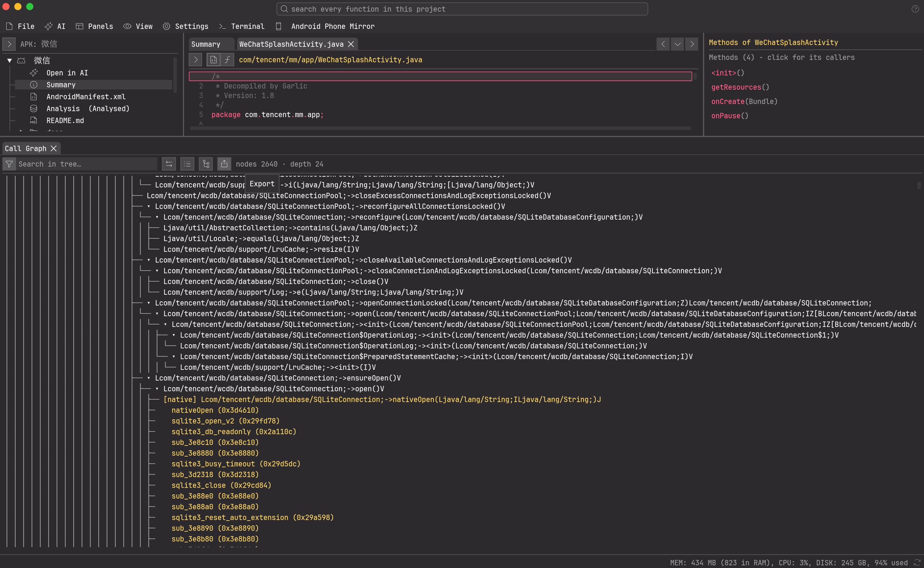Click the tree layout icon in Call Graph toolbar

pyautogui.click(x=206, y=164)
